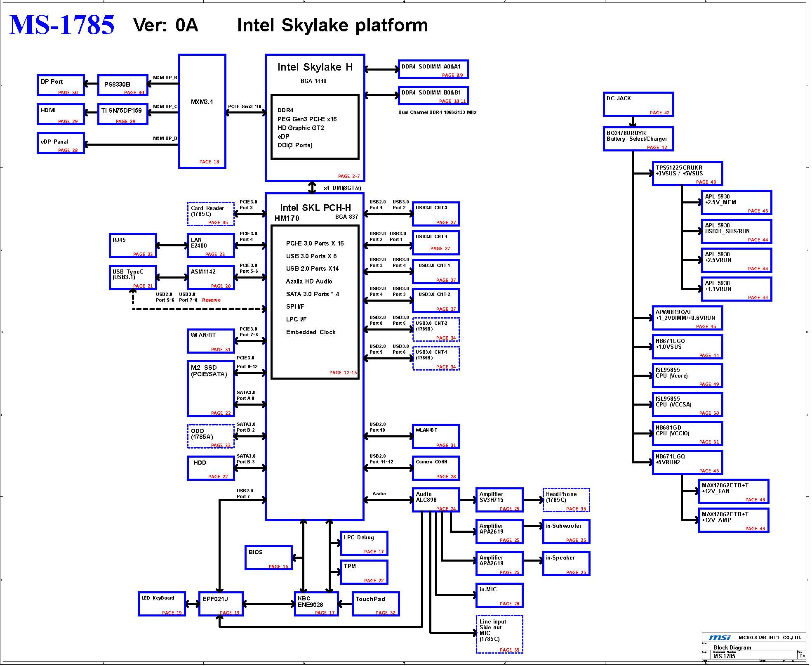Click the HDD block
The height and width of the screenshot is (666, 812).
tap(211, 468)
